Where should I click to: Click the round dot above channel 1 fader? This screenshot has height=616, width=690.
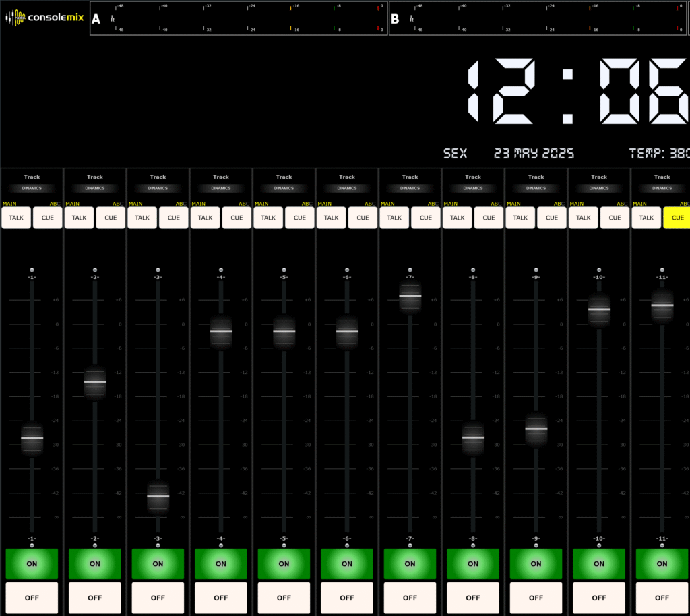pos(32,270)
